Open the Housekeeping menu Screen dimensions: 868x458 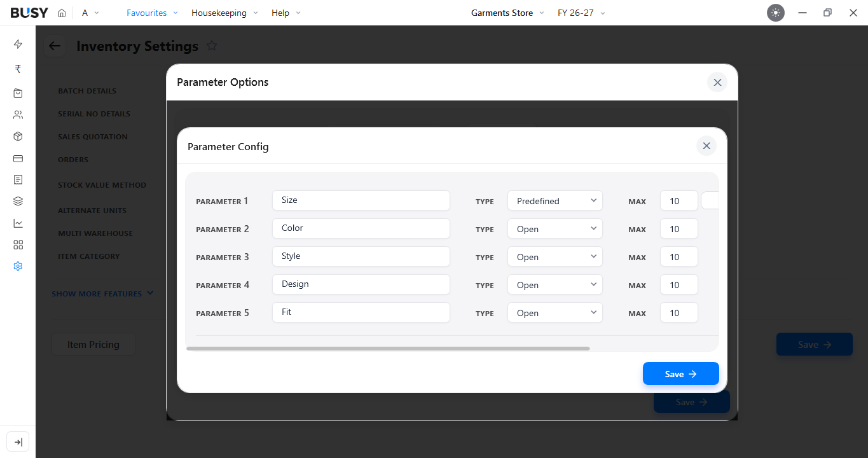tap(224, 13)
